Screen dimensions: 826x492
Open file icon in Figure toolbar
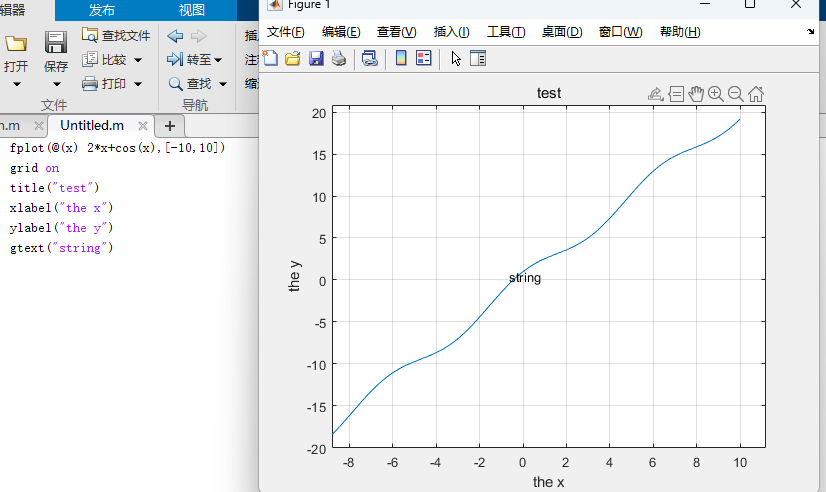click(292, 58)
